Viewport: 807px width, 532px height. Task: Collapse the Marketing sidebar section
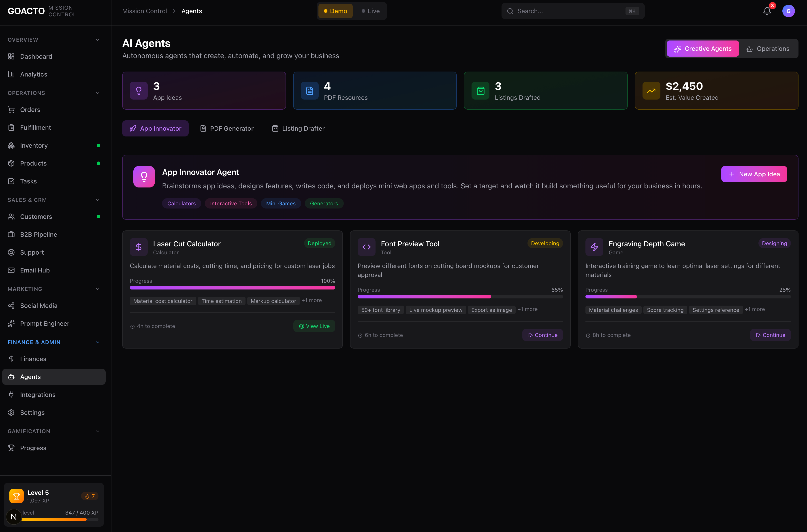[x=97, y=289]
